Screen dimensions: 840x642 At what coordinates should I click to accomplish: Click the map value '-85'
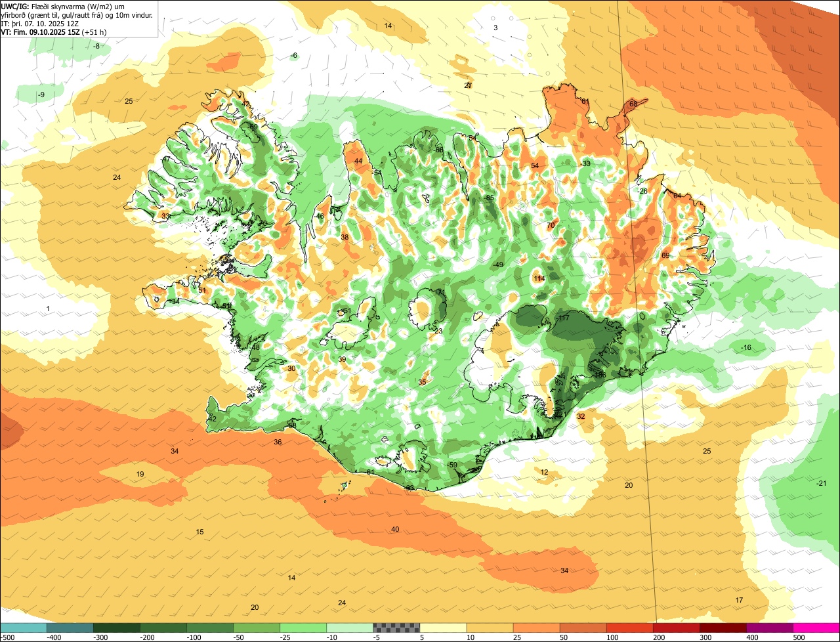[489, 198]
